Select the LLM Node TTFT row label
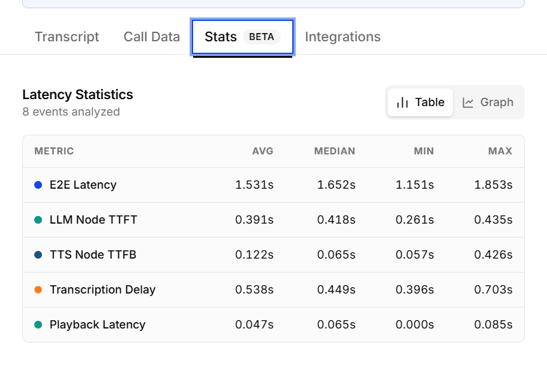The height and width of the screenshot is (392, 547). pos(93,220)
